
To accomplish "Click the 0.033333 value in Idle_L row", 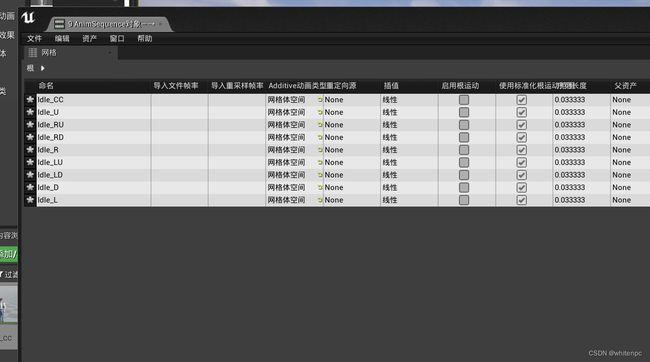I will click(570, 200).
